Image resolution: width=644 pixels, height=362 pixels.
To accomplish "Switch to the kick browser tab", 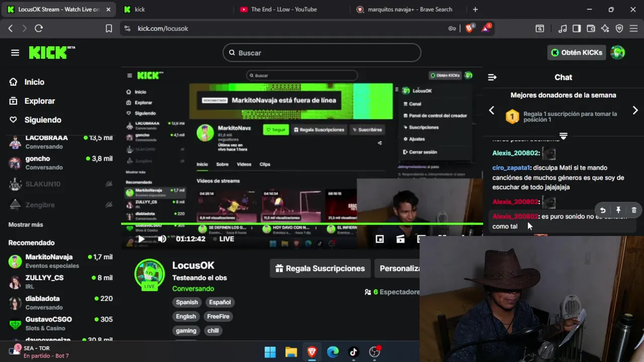I will (x=171, y=10).
